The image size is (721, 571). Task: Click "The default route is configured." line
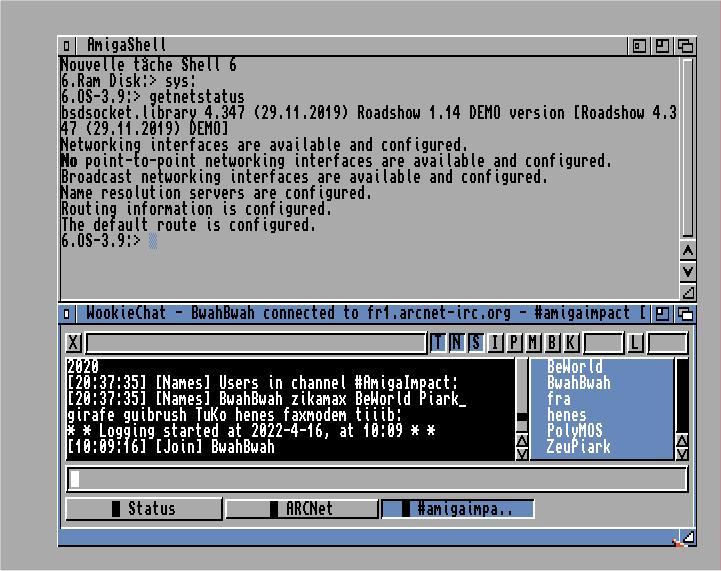coord(189,225)
